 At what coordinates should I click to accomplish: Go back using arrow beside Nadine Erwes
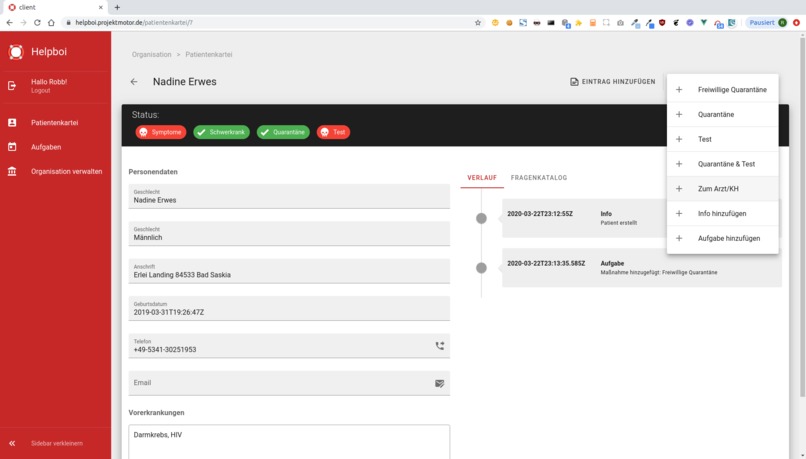(134, 82)
